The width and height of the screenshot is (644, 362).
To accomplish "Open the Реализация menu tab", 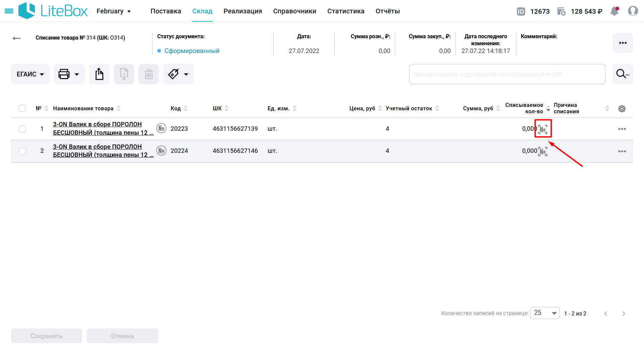I will (x=243, y=11).
